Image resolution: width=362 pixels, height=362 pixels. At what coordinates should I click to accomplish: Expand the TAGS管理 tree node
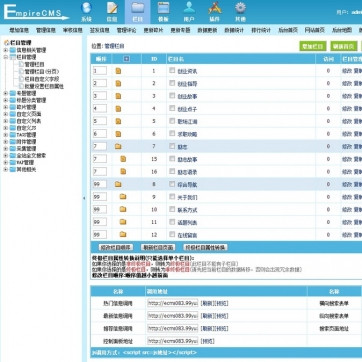(5, 135)
